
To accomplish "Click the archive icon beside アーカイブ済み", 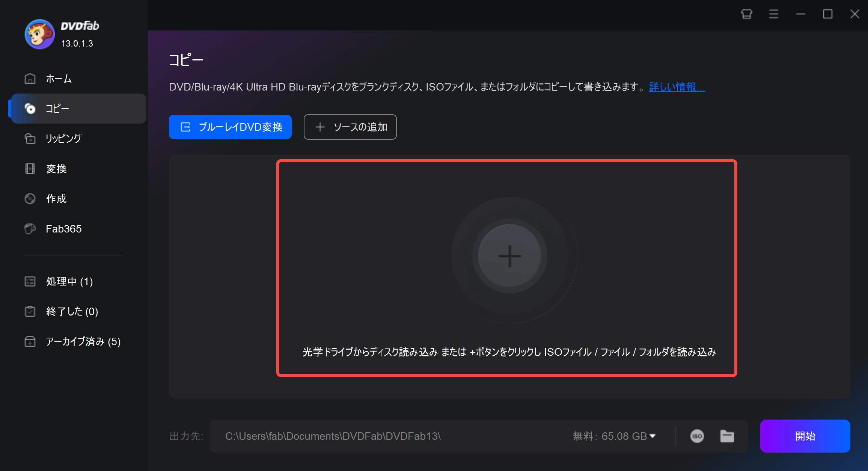I will (x=30, y=341).
